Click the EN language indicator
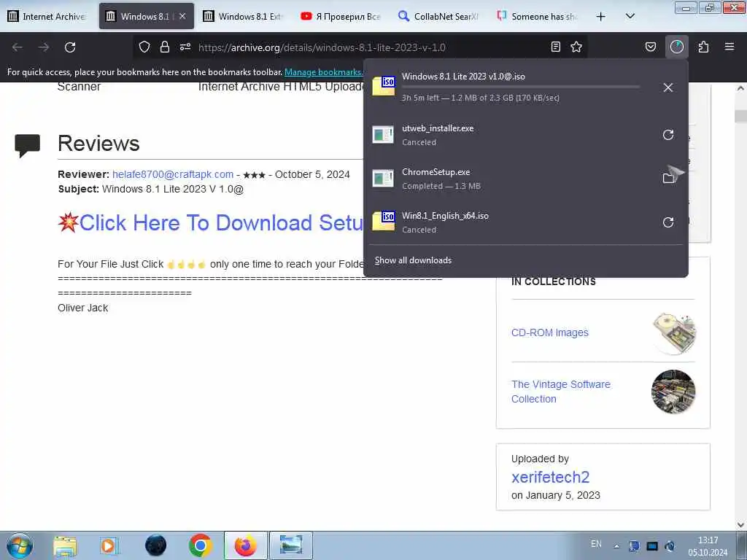 (596, 544)
